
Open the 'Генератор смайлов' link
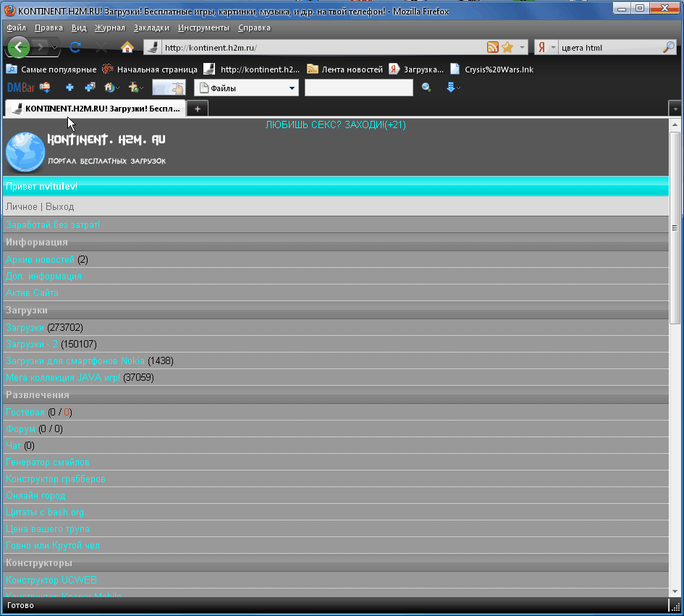(48, 462)
